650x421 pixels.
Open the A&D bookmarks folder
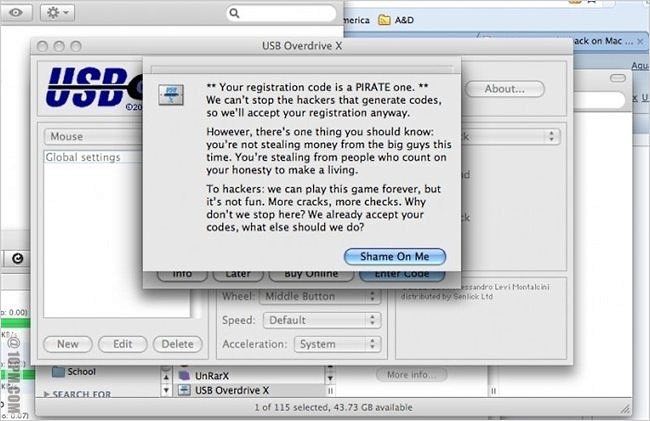396,20
